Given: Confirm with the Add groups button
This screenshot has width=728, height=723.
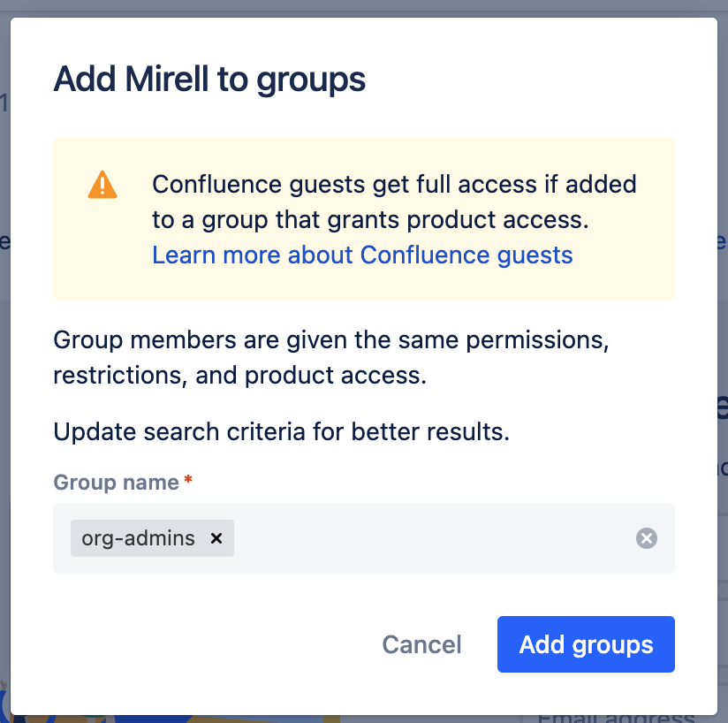Looking at the screenshot, I should [x=586, y=644].
